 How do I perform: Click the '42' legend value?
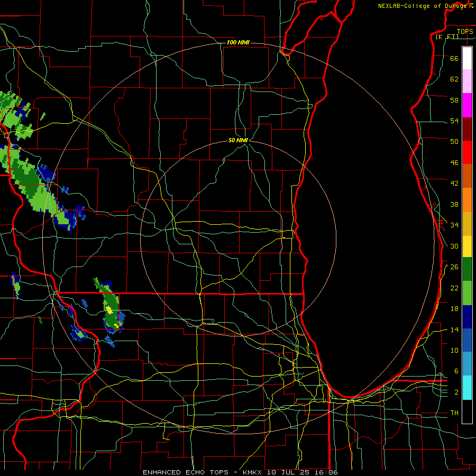(x=454, y=184)
